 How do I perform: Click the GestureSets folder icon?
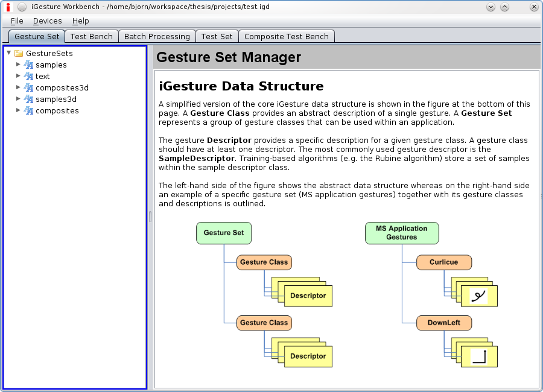(x=18, y=54)
